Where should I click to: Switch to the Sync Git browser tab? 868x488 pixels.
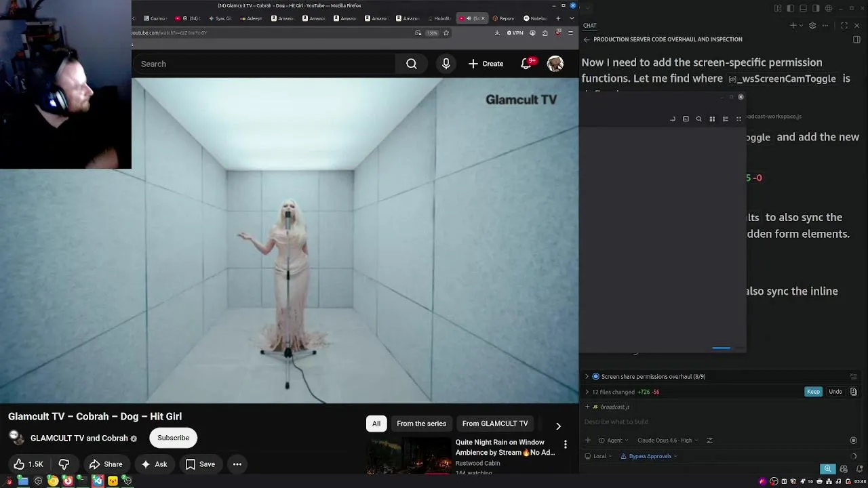[220, 18]
